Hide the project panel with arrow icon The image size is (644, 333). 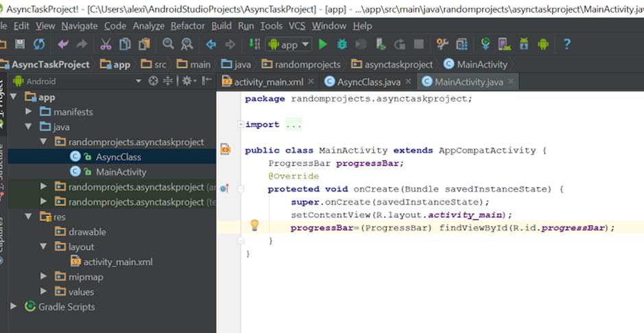tap(207, 80)
